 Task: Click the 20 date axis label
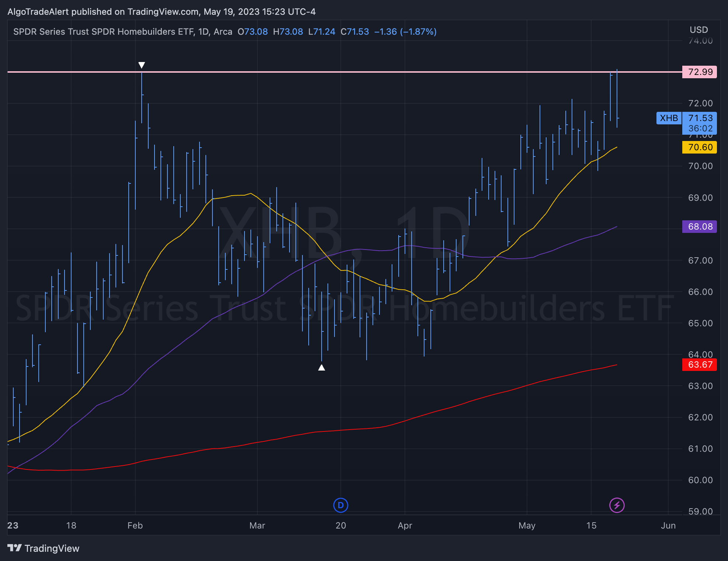pyautogui.click(x=341, y=526)
